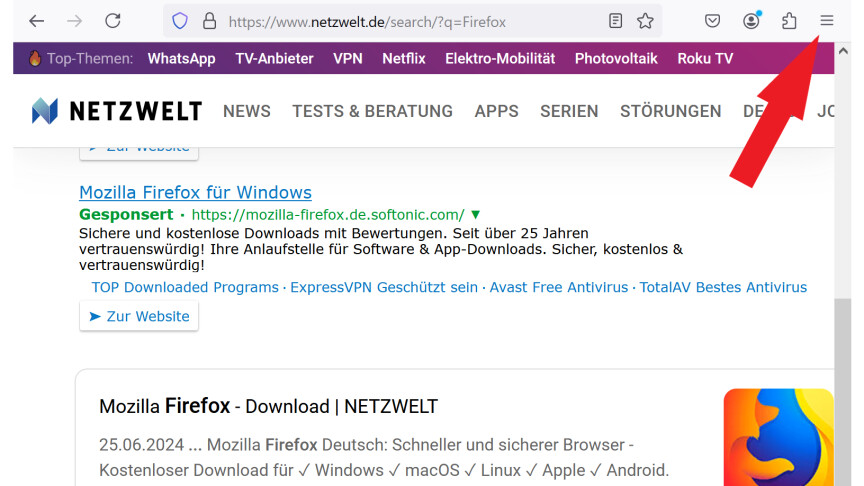Open the extensions puzzle icon
This screenshot has width=864, height=486.
coord(789,21)
